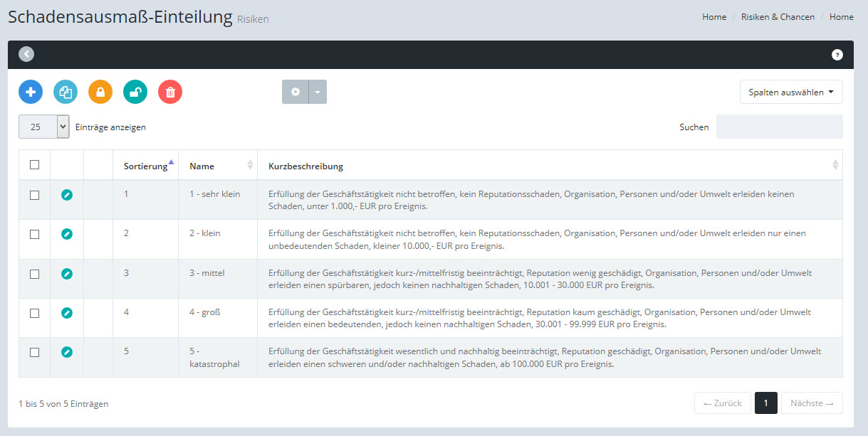Edit the '1 - sehr klein' row
This screenshot has width=868, height=436.
(67, 195)
